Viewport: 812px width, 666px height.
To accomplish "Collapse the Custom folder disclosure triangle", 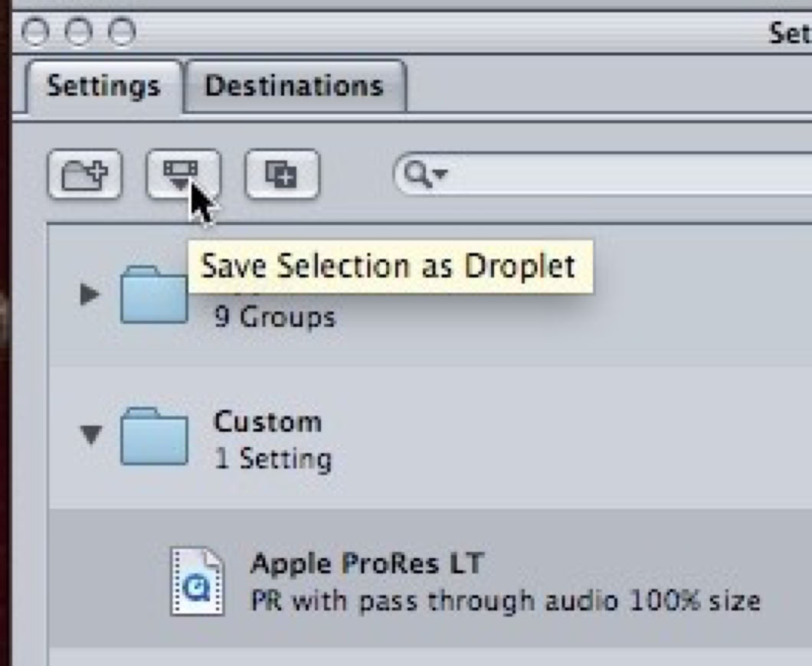I will tap(90, 436).
